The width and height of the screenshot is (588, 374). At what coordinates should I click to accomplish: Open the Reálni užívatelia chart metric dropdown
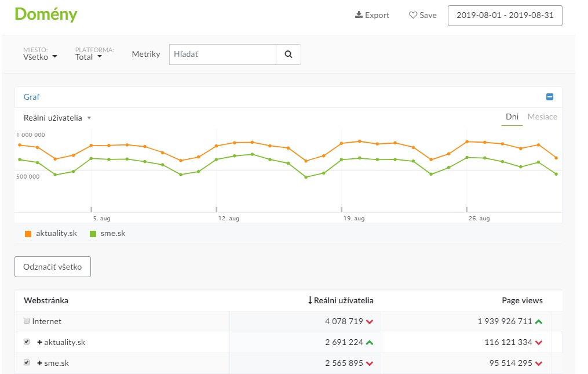tap(57, 118)
